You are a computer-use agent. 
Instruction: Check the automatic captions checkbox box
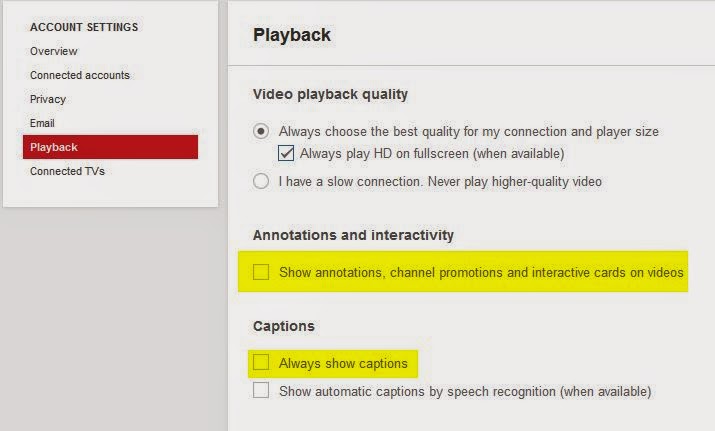point(261,391)
